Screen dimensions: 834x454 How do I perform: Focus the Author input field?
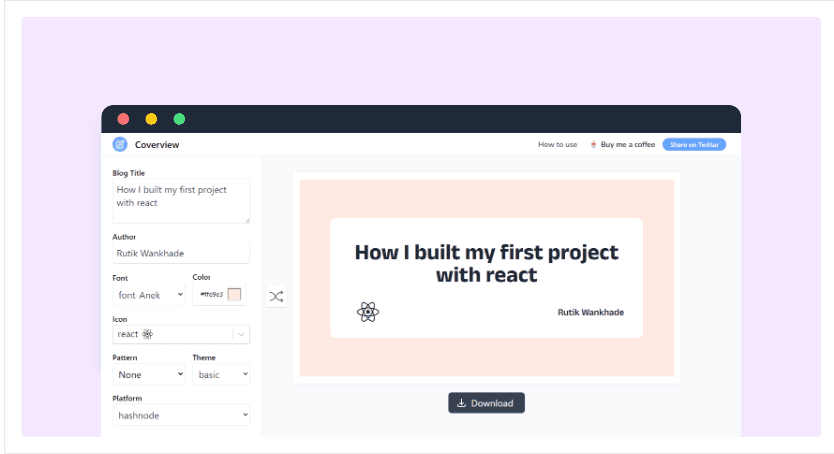(x=181, y=253)
